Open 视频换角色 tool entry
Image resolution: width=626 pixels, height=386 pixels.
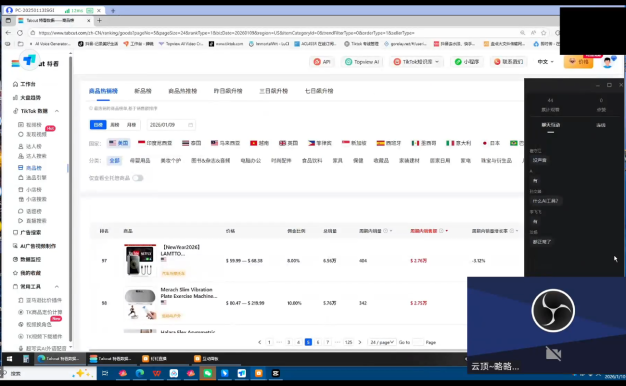click(35, 325)
